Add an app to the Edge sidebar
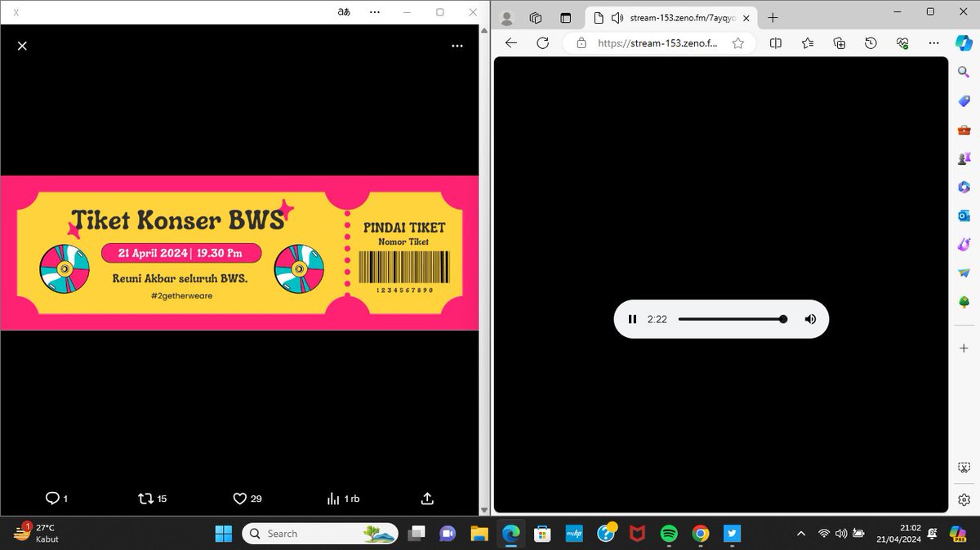The width and height of the screenshot is (980, 550). point(964,348)
